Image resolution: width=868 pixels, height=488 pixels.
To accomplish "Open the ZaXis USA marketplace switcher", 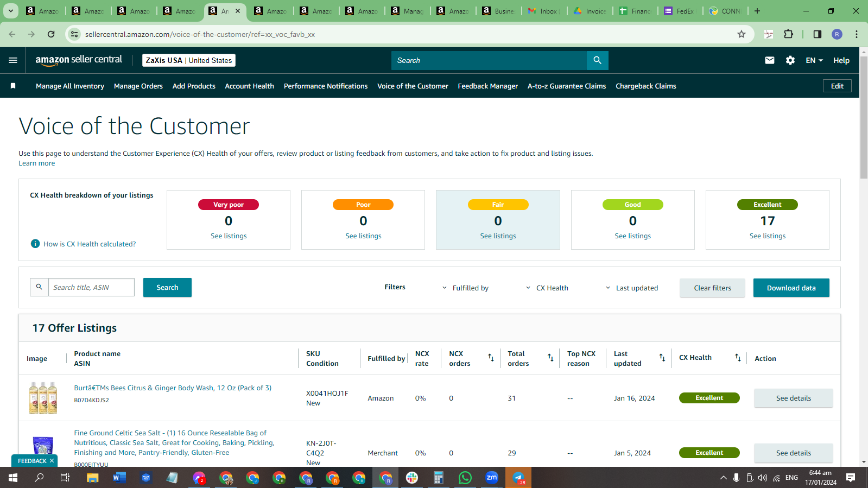I will point(189,60).
